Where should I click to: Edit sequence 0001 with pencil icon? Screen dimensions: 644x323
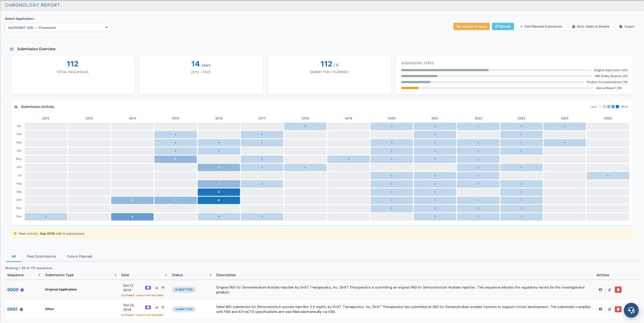tap(609, 309)
